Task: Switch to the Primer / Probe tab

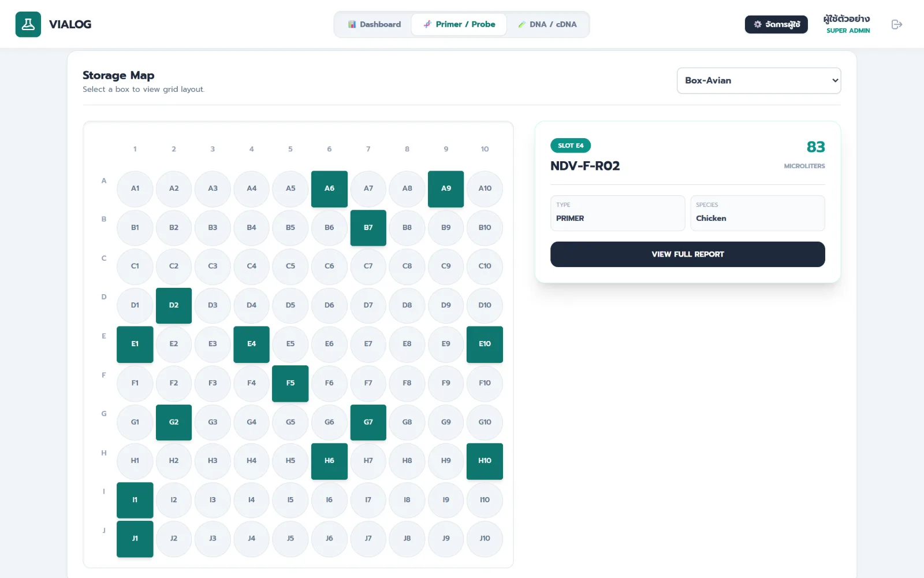Action: (459, 24)
